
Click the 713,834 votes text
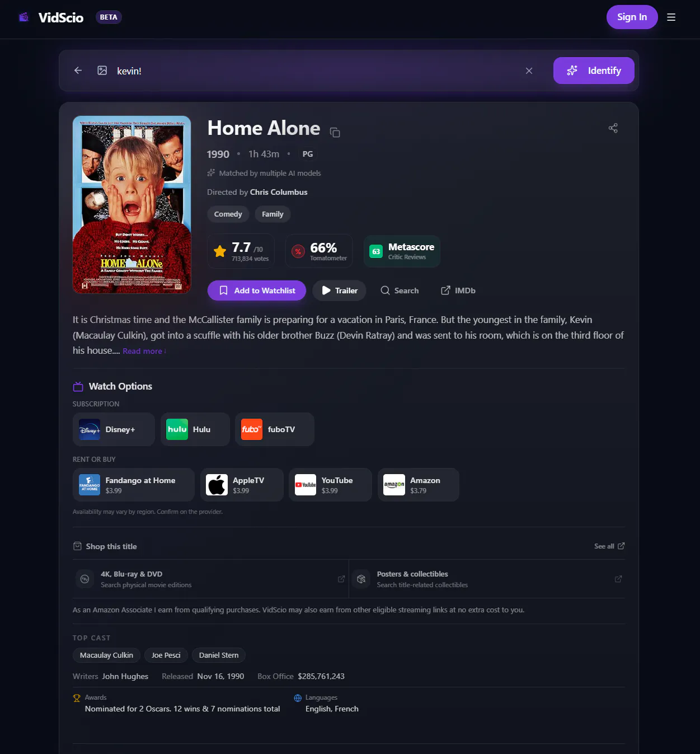pyautogui.click(x=250, y=259)
